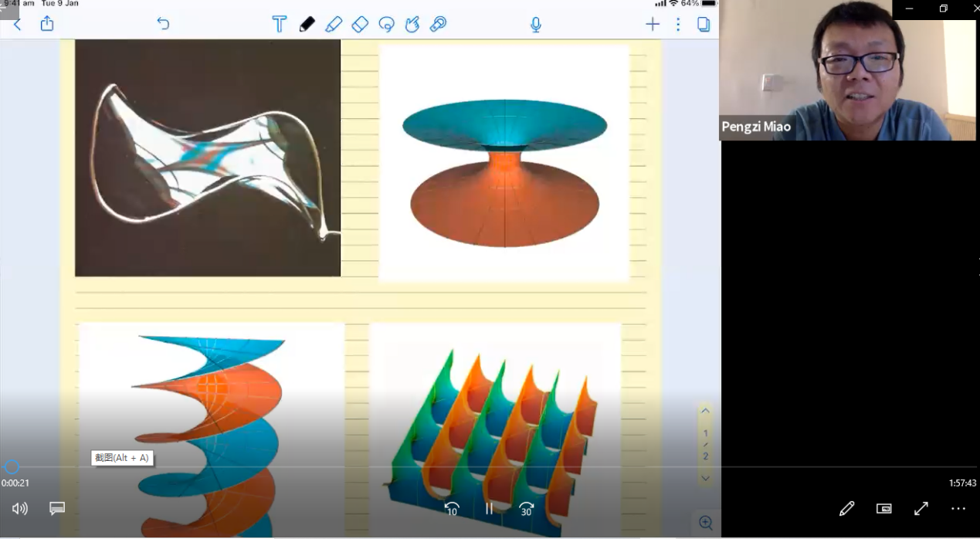
Task: Open the share/export icon
Action: tap(47, 23)
